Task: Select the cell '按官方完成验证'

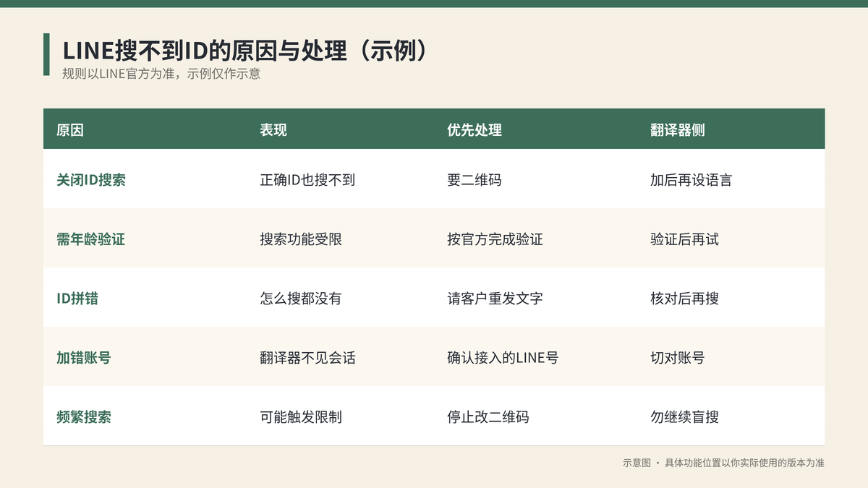Action: tap(495, 239)
